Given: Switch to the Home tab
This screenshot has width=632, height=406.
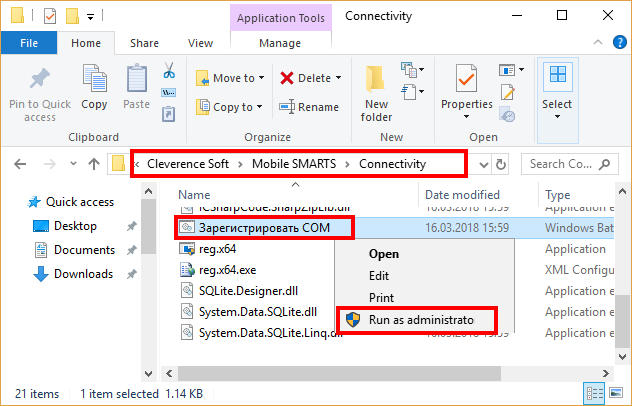Looking at the screenshot, I should pyautogui.click(x=86, y=43).
